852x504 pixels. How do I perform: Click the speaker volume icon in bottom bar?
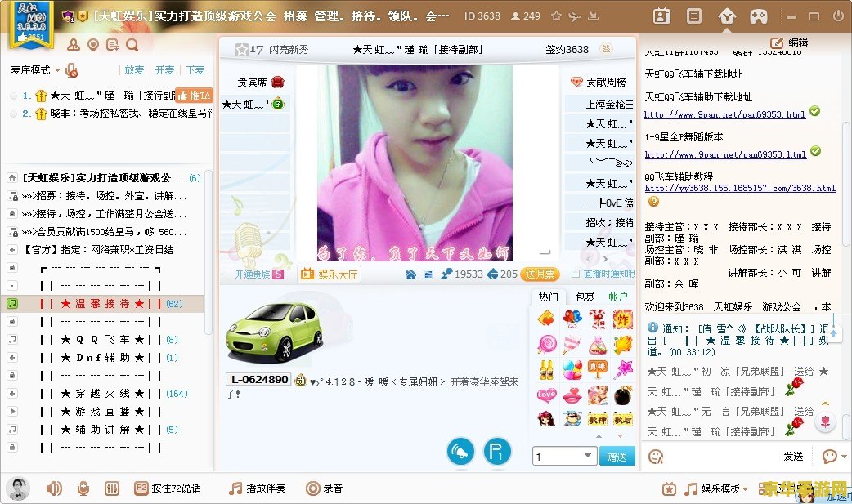pos(54,488)
